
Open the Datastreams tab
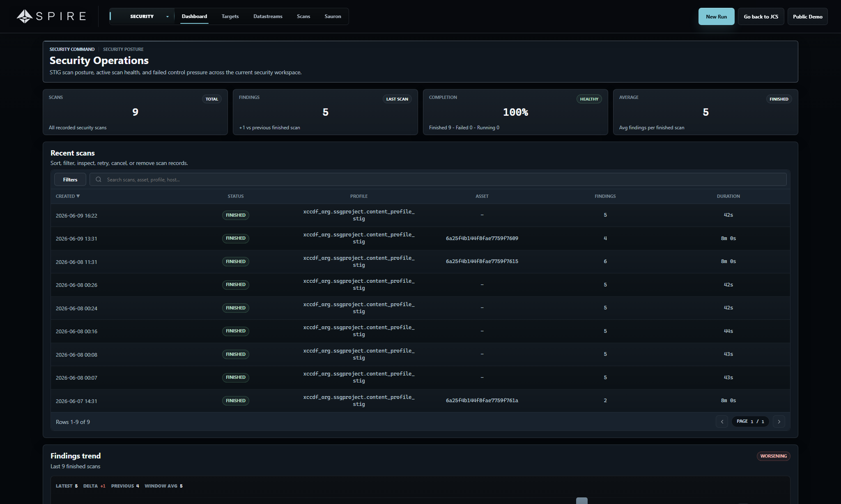click(x=268, y=16)
